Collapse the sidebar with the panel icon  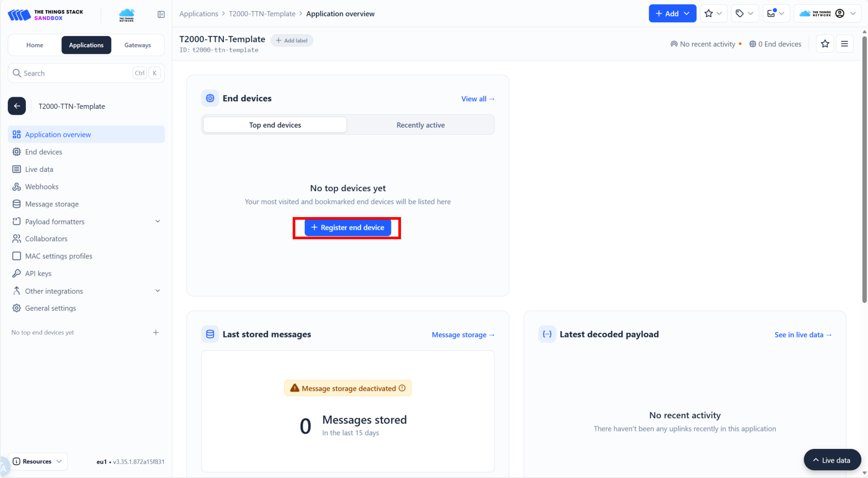161,14
